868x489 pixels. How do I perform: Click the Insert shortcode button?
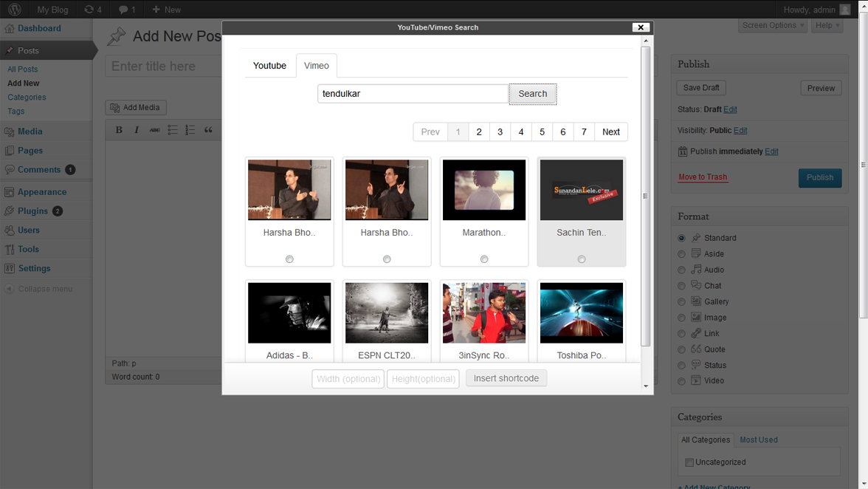[506, 378]
